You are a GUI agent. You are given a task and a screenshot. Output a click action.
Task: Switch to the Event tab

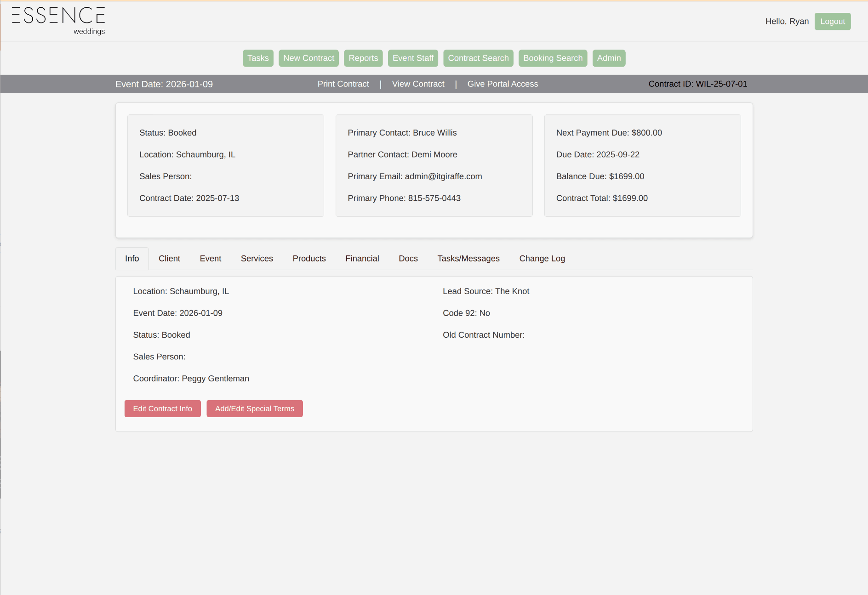tap(210, 258)
